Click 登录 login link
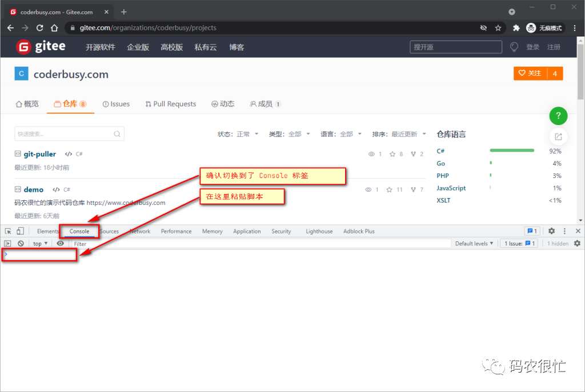Image resolution: width=585 pixels, height=392 pixels. (533, 47)
